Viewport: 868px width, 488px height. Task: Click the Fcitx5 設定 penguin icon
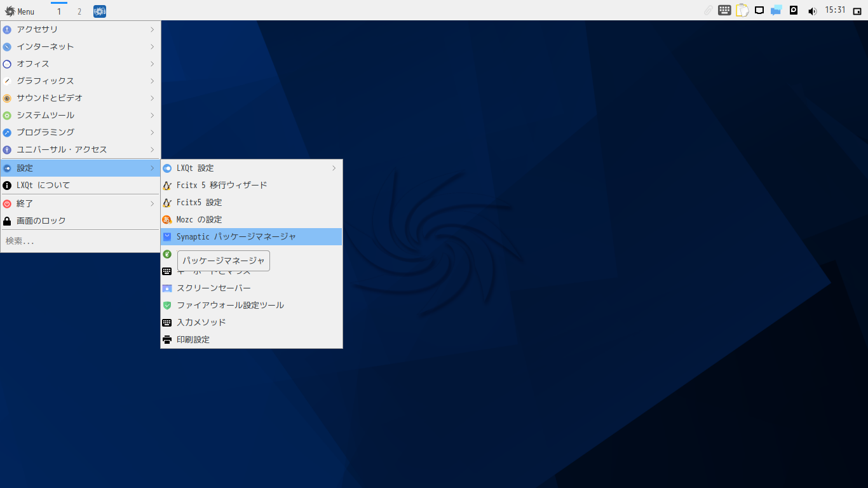point(167,202)
